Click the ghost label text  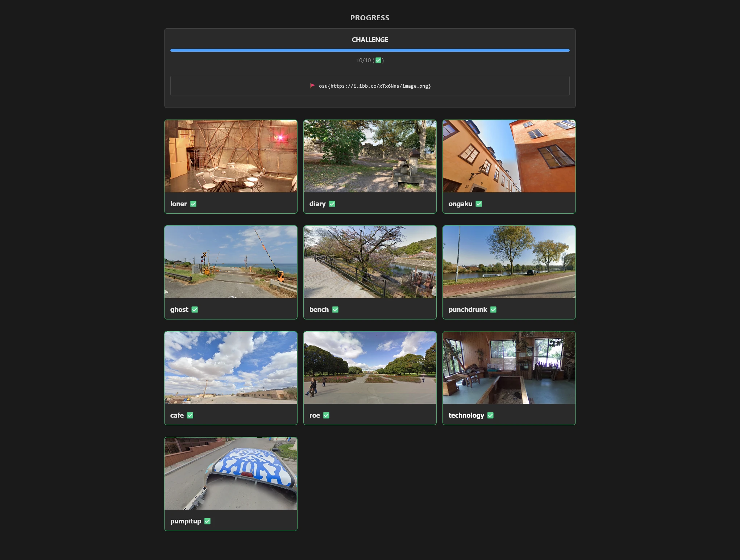pos(179,310)
